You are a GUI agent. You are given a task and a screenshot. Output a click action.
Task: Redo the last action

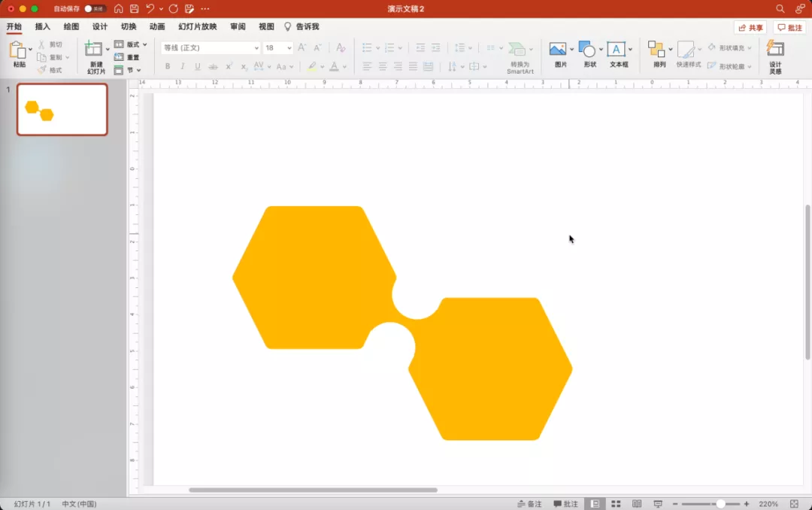pyautogui.click(x=174, y=9)
